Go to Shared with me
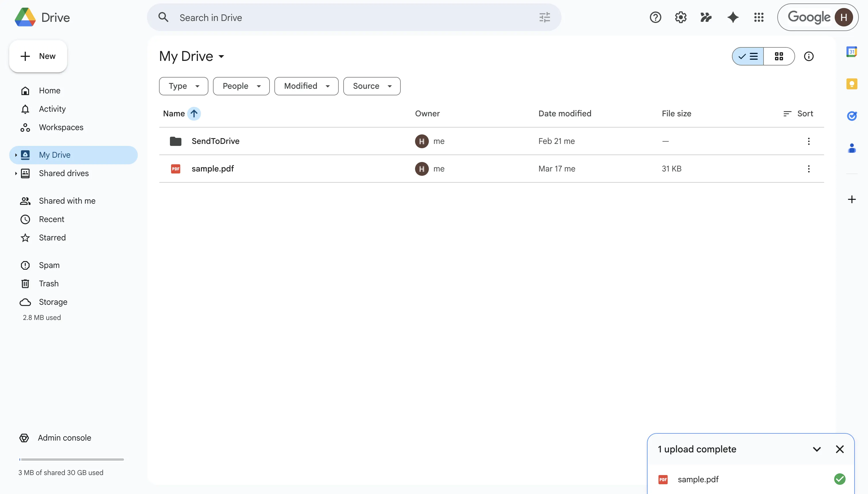Image resolution: width=868 pixels, height=494 pixels. coord(67,200)
